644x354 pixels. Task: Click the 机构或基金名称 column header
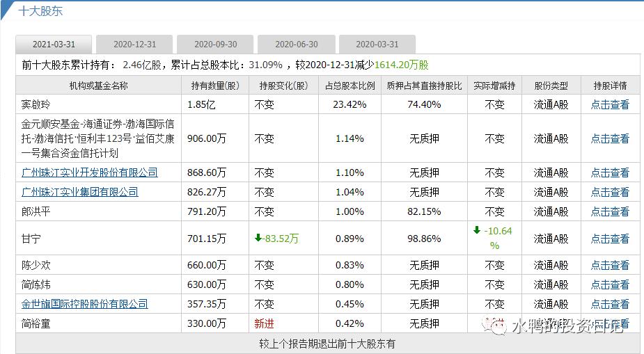[x=99, y=86]
